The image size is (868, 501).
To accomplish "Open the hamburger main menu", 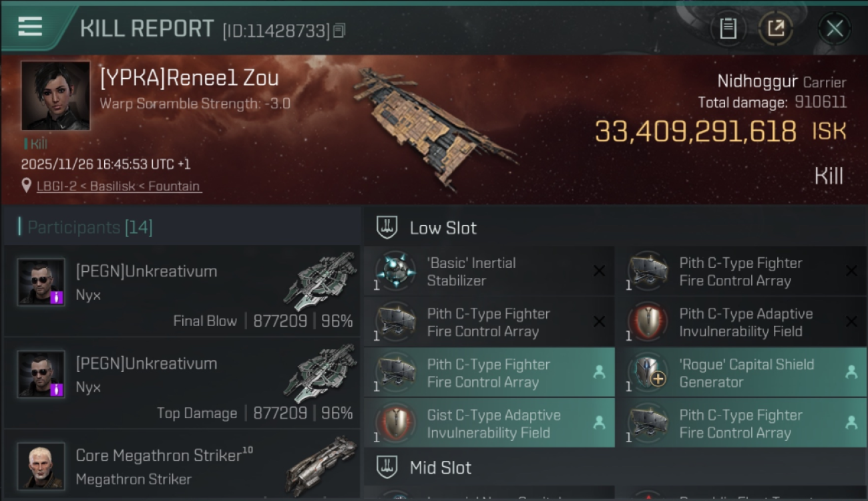I will click(x=30, y=27).
